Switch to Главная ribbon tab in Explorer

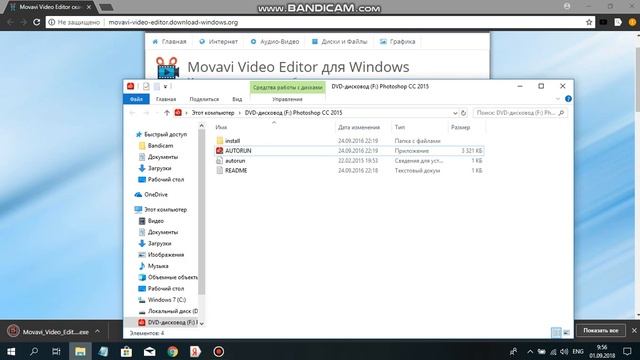point(166,99)
